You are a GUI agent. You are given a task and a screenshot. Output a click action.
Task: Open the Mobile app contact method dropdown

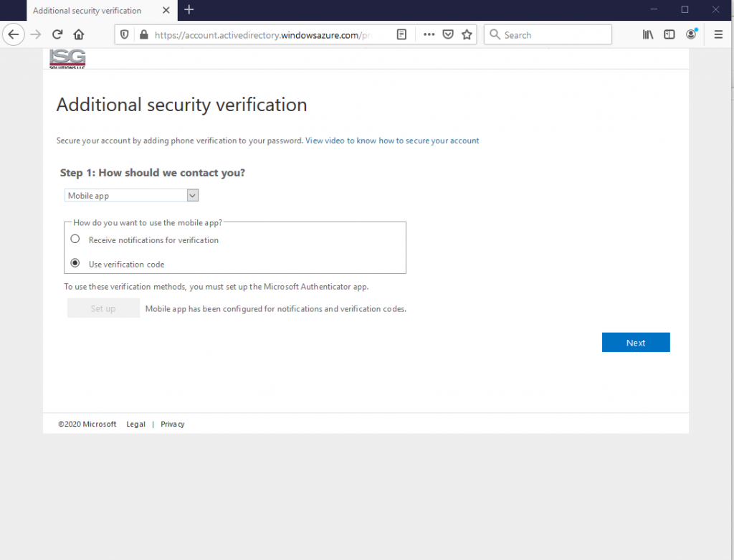(x=132, y=195)
